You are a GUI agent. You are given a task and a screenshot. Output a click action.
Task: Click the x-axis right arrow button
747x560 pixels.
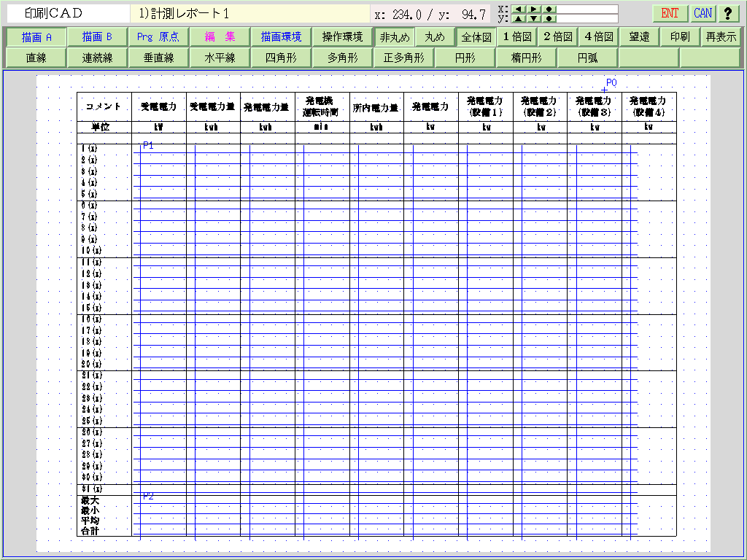point(534,9)
